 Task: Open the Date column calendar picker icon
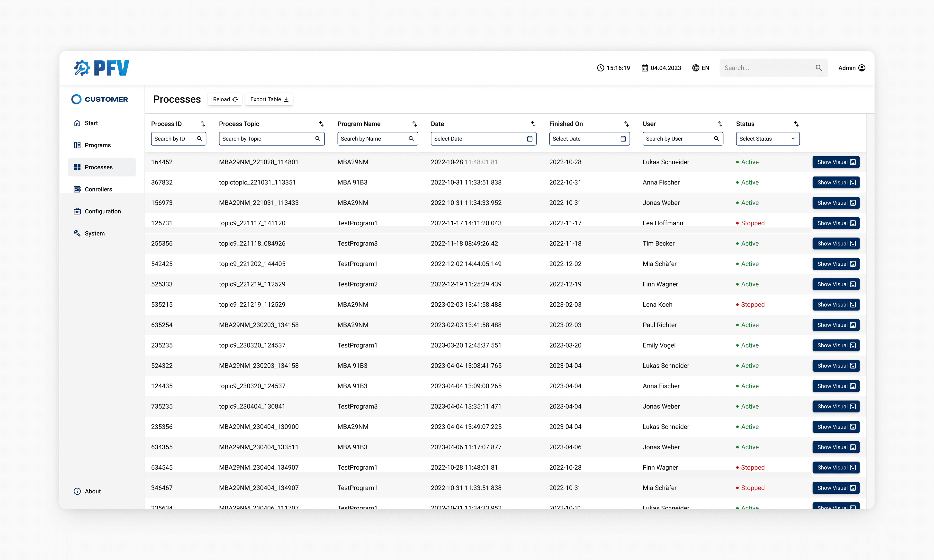[x=530, y=139]
